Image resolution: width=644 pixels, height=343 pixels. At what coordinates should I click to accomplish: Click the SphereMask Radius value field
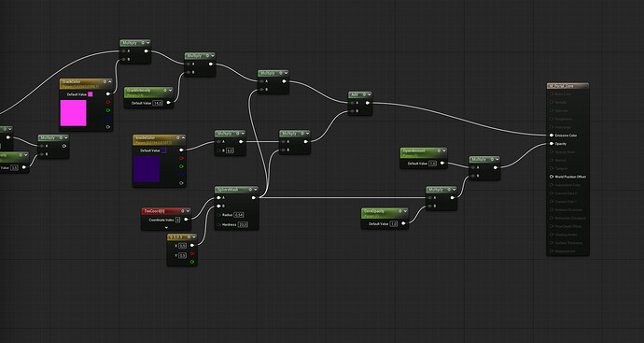[239, 215]
